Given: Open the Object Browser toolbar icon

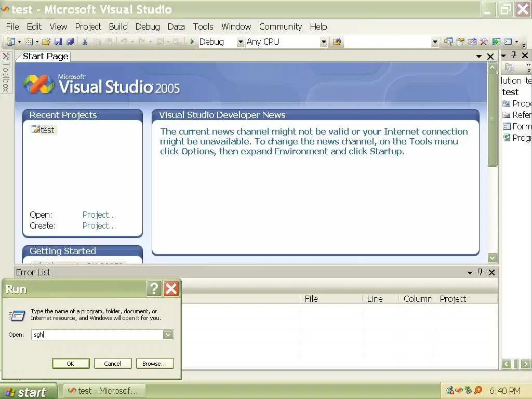Looking at the screenshot, I should tap(472, 42).
